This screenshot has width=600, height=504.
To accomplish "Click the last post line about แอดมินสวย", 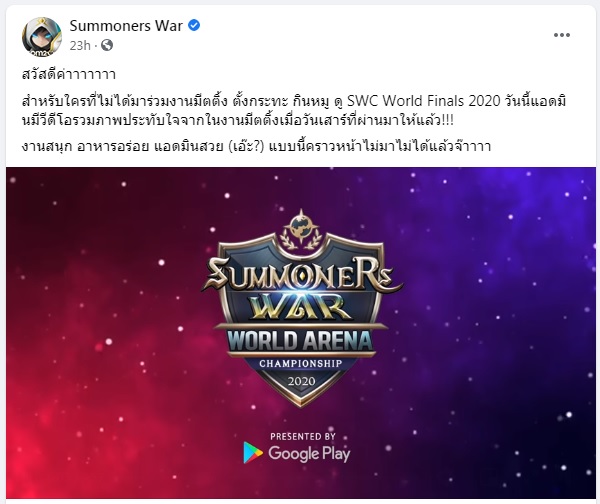I will [256, 146].
